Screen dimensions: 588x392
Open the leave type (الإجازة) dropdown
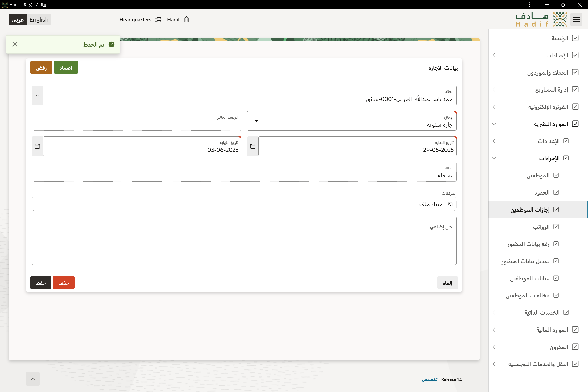pos(256,121)
